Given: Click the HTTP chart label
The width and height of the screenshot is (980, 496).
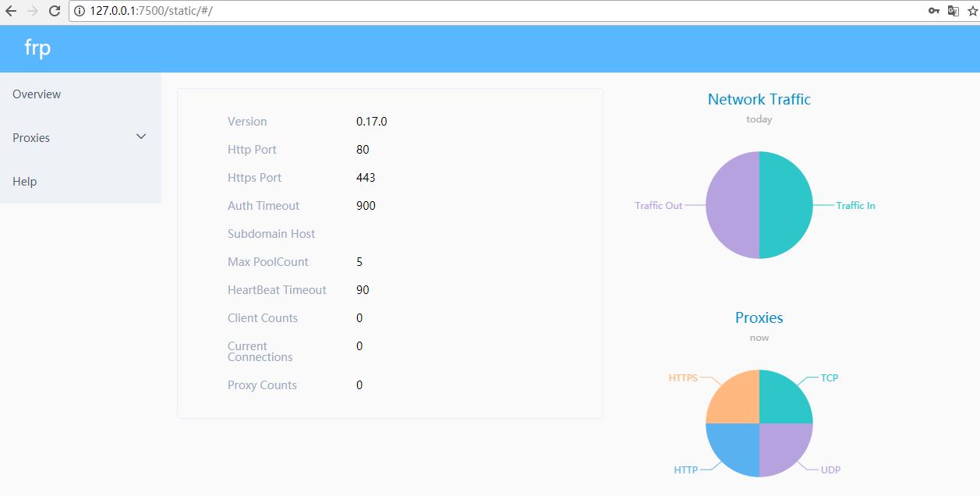Looking at the screenshot, I should coord(686,470).
